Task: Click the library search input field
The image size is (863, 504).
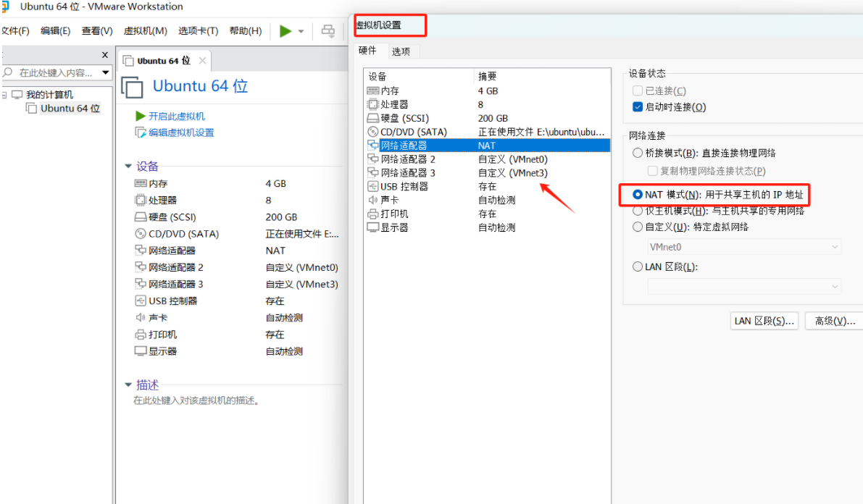Action: click(x=55, y=72)
